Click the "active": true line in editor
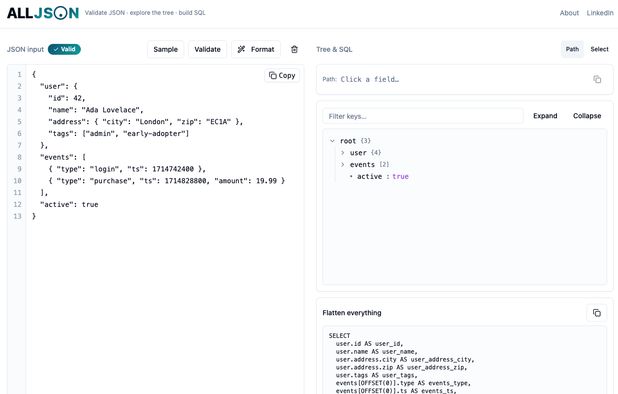 [x=69, y=204]
